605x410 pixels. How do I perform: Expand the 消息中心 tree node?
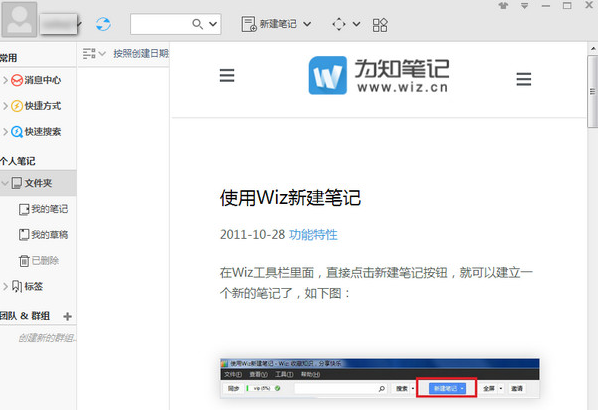pos(5,80)
